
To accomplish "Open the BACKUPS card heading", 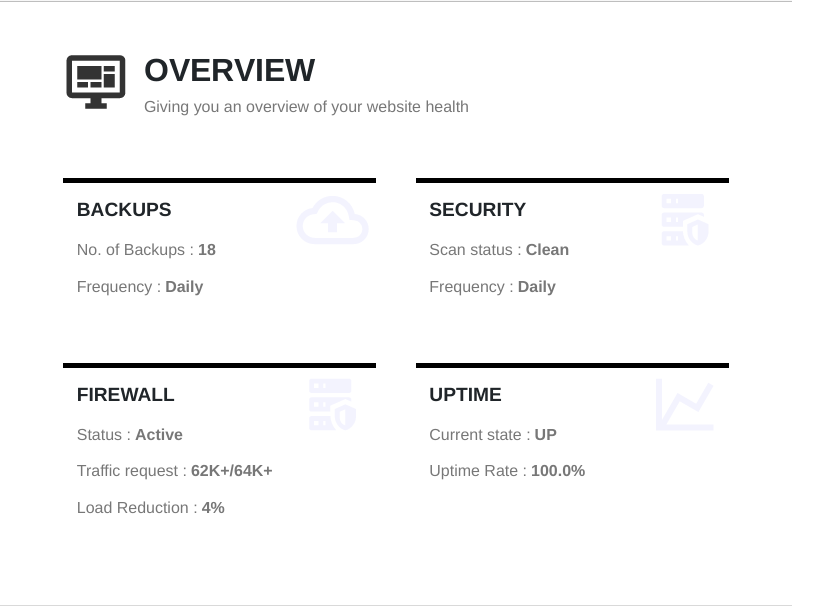I will pyautogui.click(x=124, y=210).
